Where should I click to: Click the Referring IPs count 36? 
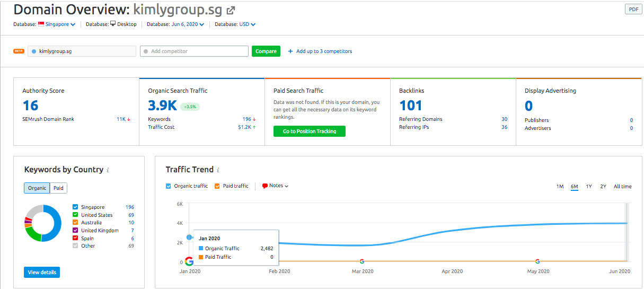point(504,127)
